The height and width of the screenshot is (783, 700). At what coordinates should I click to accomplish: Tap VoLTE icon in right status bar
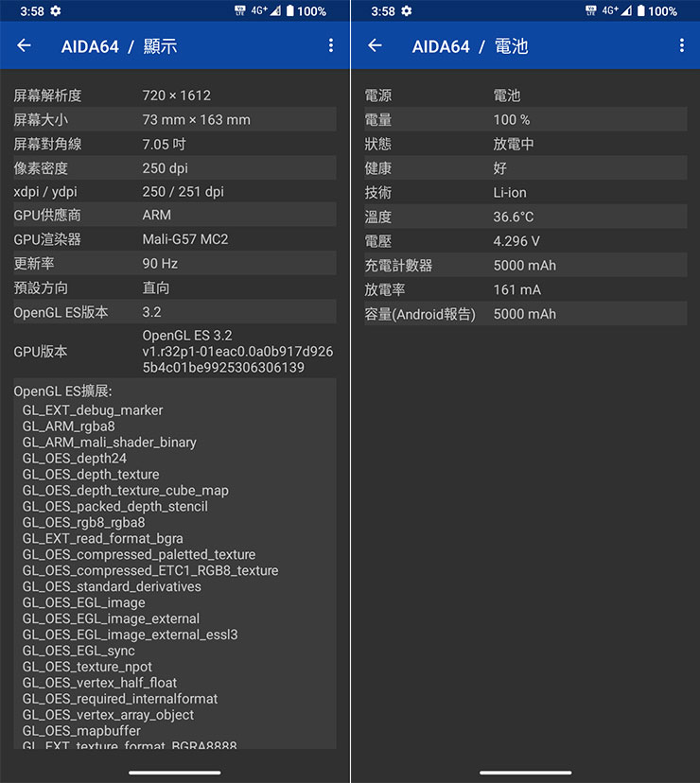coord(591,11)
